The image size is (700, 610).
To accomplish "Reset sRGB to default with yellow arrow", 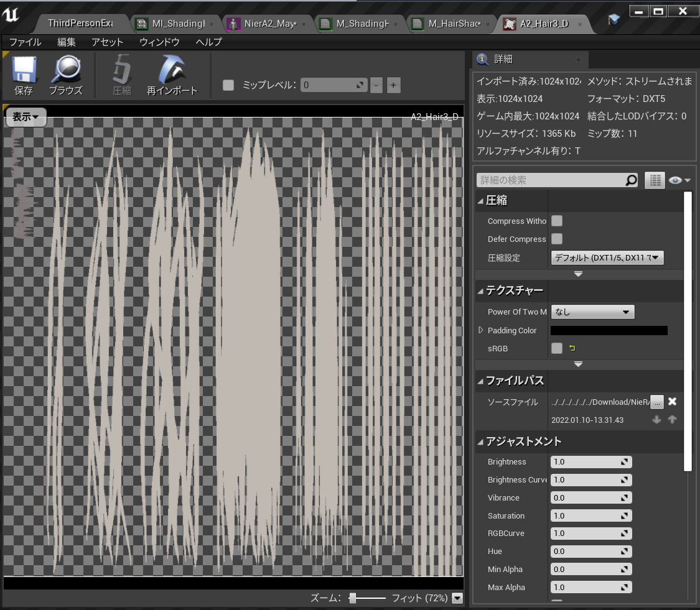I will click(x=572, y=348).
